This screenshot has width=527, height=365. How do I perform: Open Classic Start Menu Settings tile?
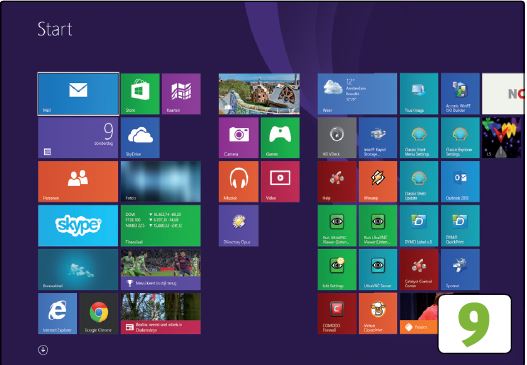click(419, 138)
